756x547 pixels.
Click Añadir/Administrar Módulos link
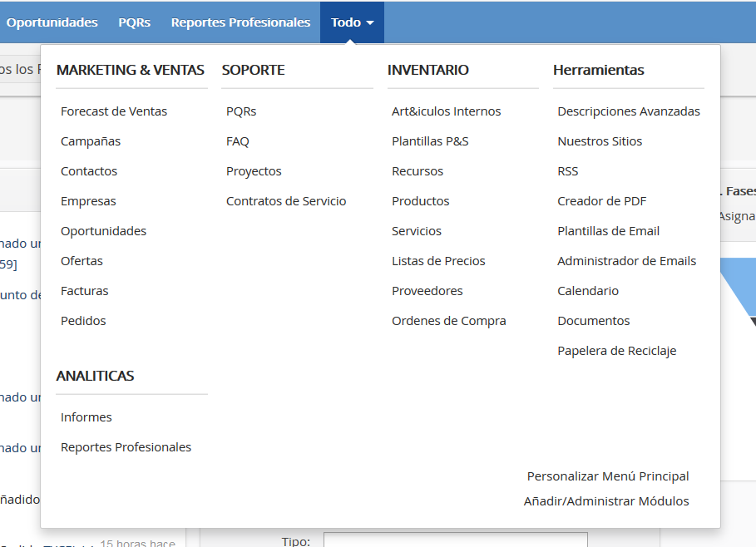tap(605, 501)
